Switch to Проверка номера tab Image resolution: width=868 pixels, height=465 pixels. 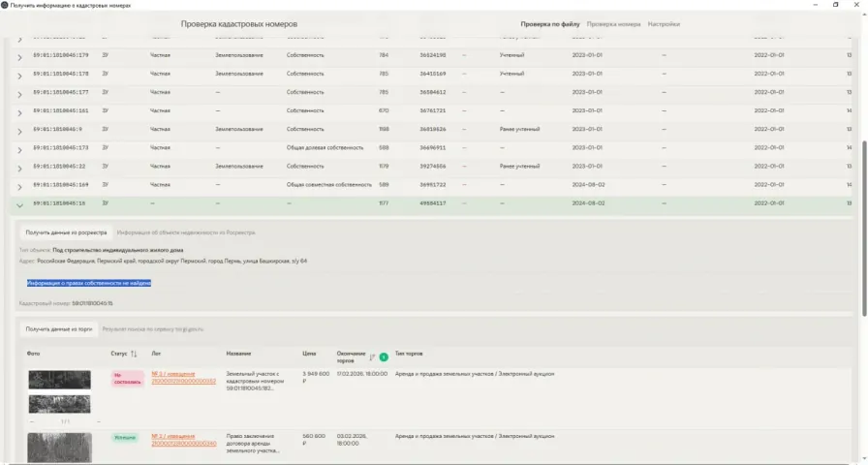[613, 23]
